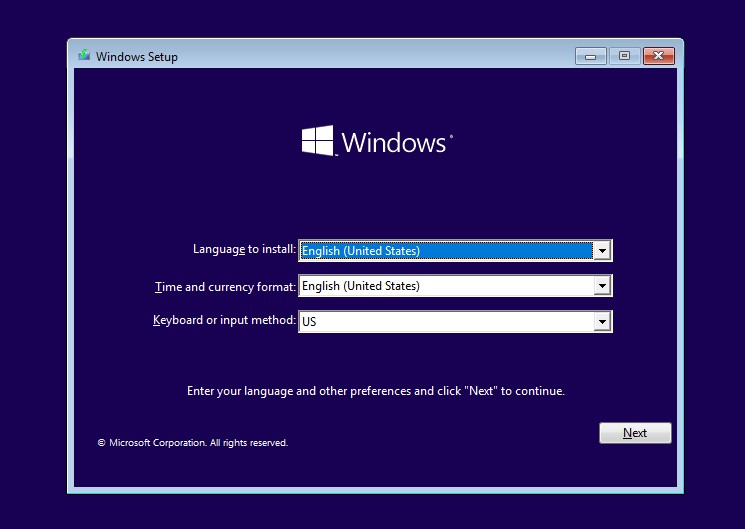745x529 pixels.
Task: Click the "Time and currency format:" label
Action: (x=225, y=287)
